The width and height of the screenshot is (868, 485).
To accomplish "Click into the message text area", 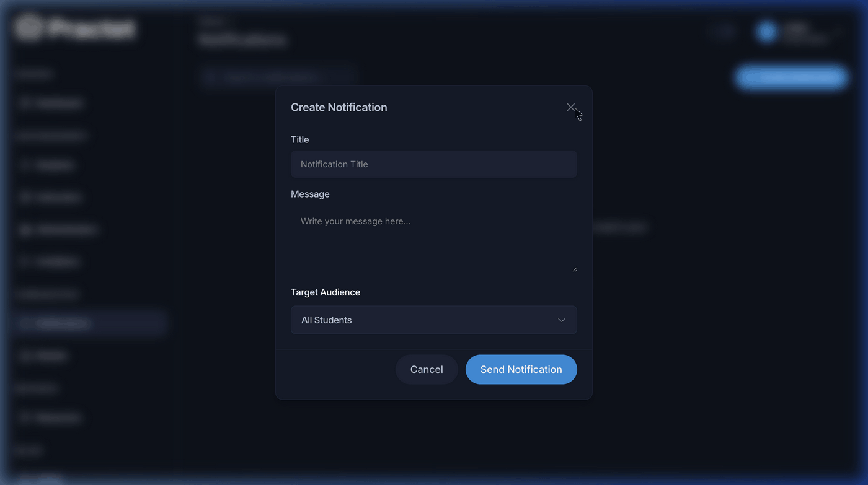I will click(433, 238).
